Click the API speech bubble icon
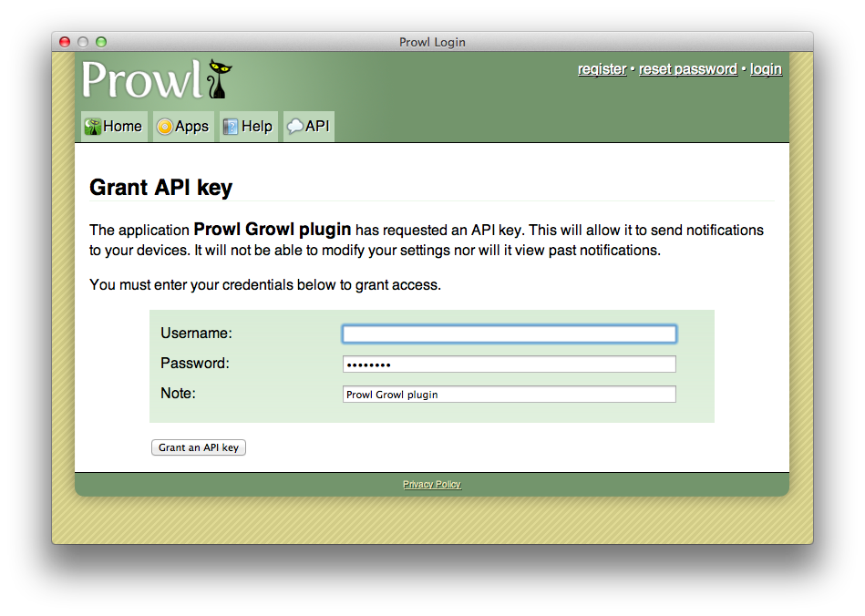 point(295,127)
